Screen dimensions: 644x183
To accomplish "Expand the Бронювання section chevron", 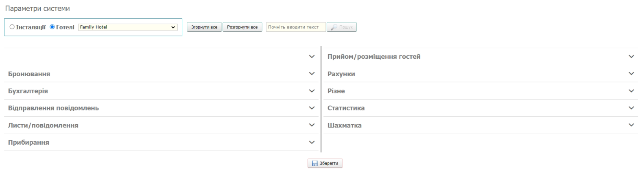I will 312,74.
